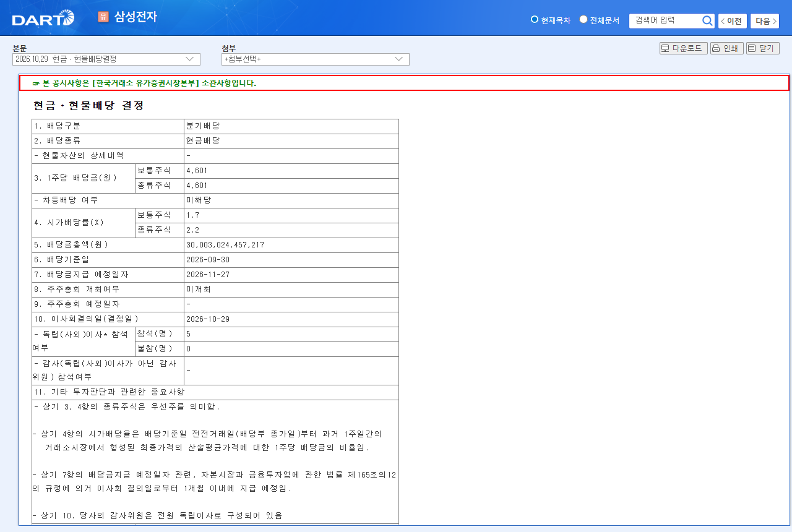Go to previous result with 이전

[733, 21]
